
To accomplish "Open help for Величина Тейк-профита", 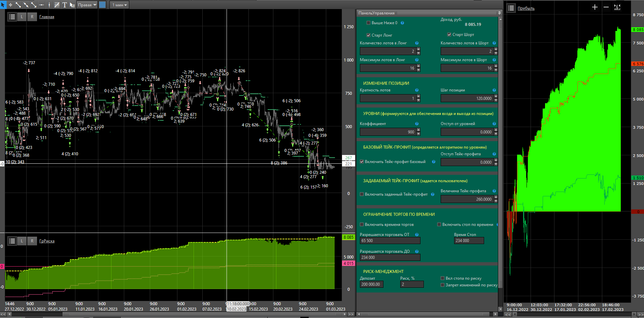I will 494,191.
